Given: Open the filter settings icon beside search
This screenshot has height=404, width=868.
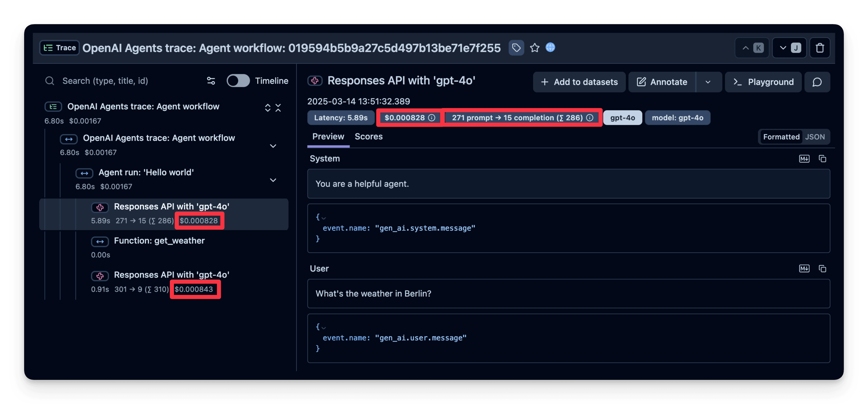Looking at the screenshot, I should pos(211,81).
